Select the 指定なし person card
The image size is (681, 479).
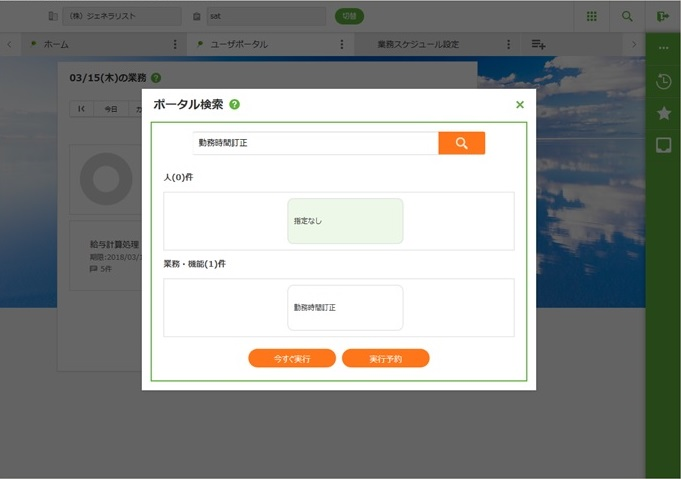point(345,221)
